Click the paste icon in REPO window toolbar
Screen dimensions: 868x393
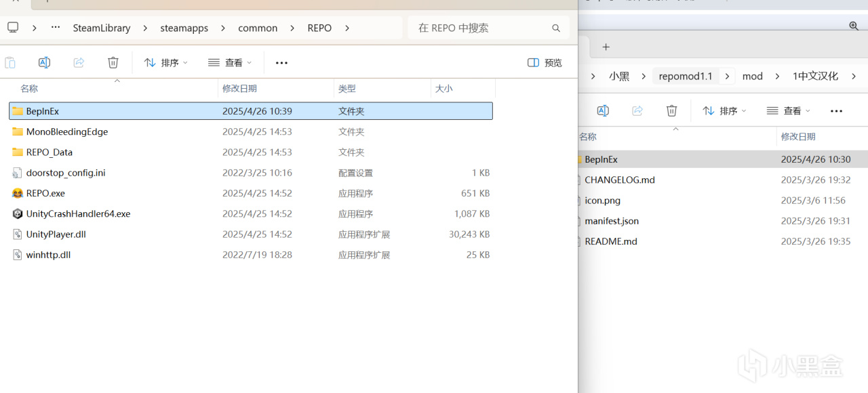9,62
